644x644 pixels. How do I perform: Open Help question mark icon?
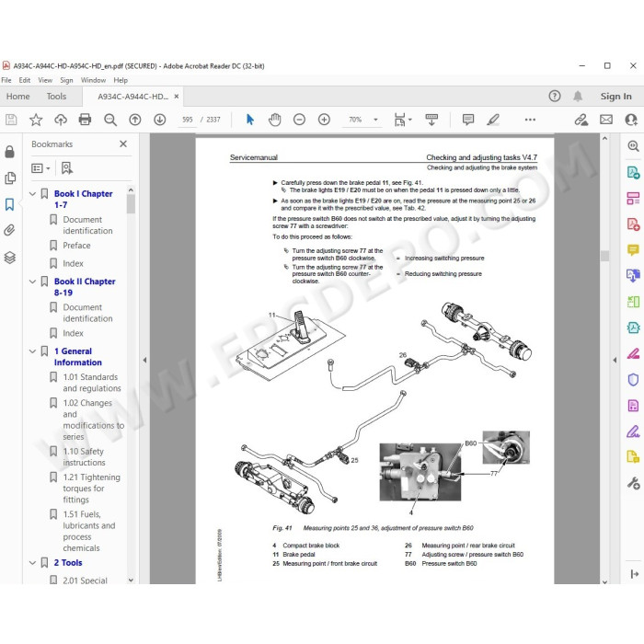(555, 96)
